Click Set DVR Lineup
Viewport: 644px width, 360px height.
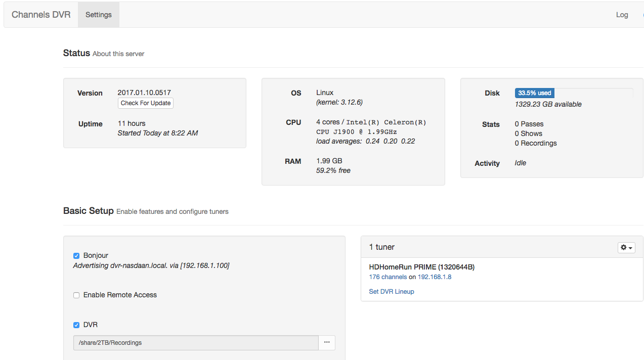pos(391,292)
